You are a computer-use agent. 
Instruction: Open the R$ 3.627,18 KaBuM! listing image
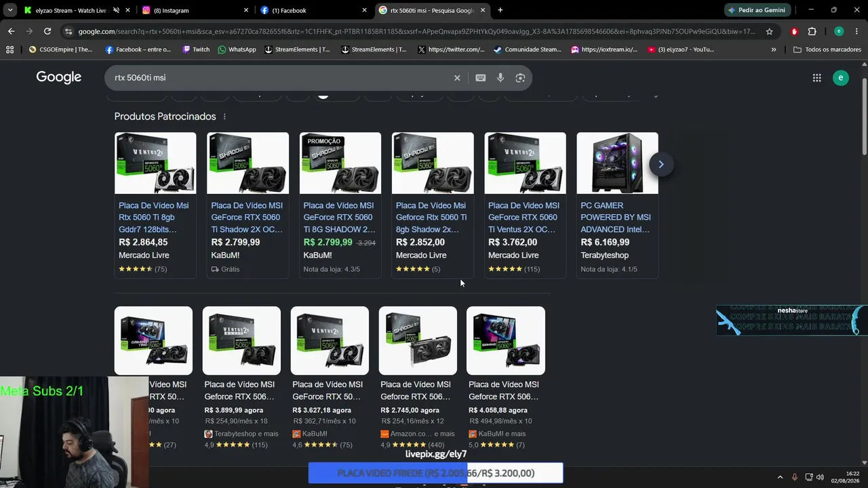tap(330, 340)
